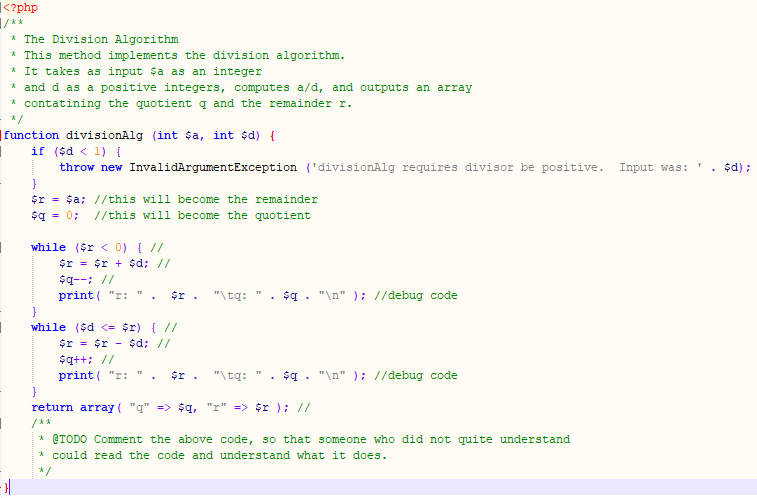The width and height of the screenshot is (757, 498).
Task: Click "print" on the line below "$q--;"
Action: click(x=76, y=295)
